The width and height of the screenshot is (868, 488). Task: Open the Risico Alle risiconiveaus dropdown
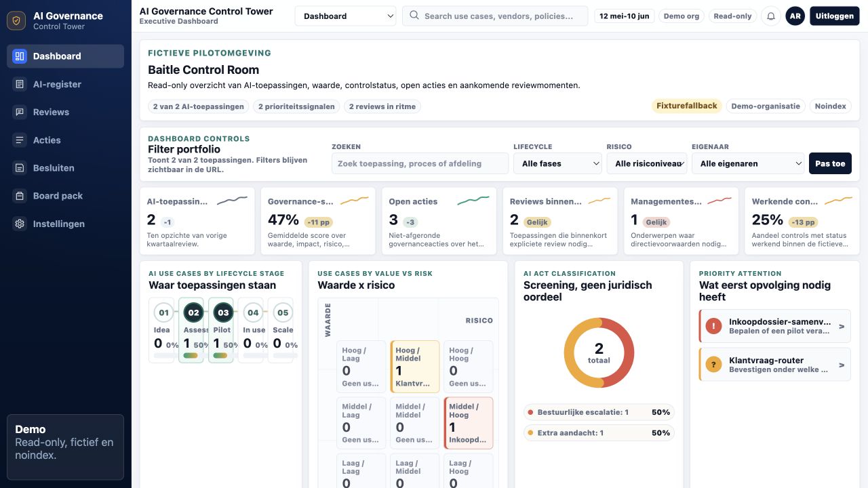[x=647, y=163]
